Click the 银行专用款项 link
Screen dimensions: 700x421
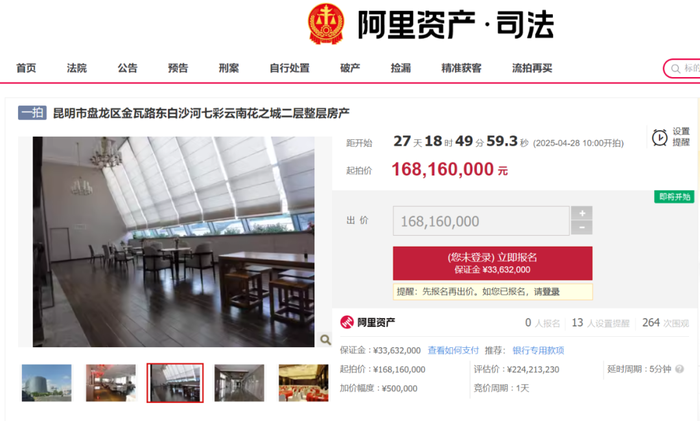pos(538,350)
